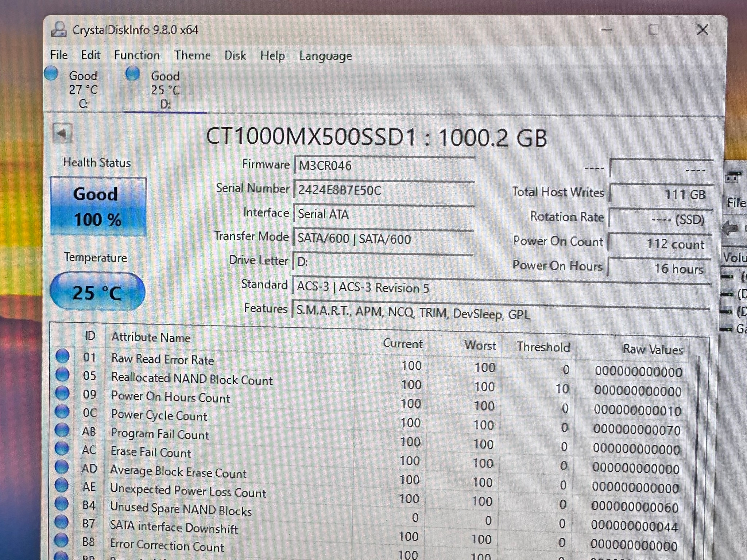Screen dimensions: 747x560
Task: Select the D: drive tab
Action: click(x=165, y=90)
